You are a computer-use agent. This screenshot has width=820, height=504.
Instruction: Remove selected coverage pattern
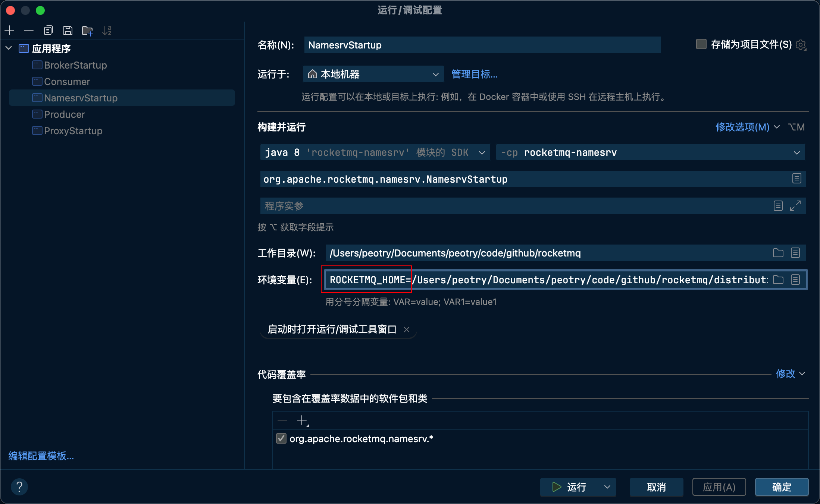click(282, 420)
